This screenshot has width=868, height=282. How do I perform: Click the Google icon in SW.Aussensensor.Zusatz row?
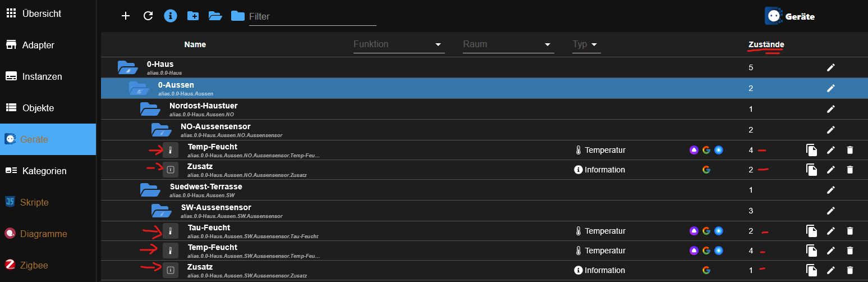pyautogui.click(x=706, y=270)
